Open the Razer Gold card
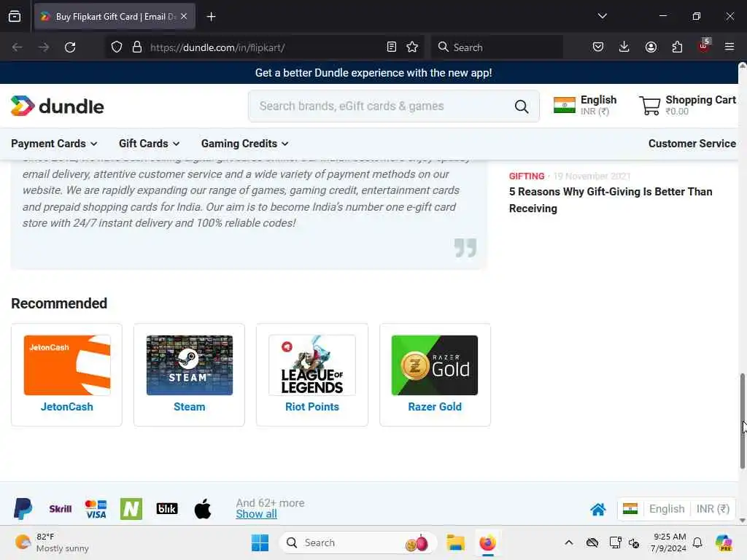Image resolution: width=747 pixels, height=560 pixels. [x=435, y=375]
